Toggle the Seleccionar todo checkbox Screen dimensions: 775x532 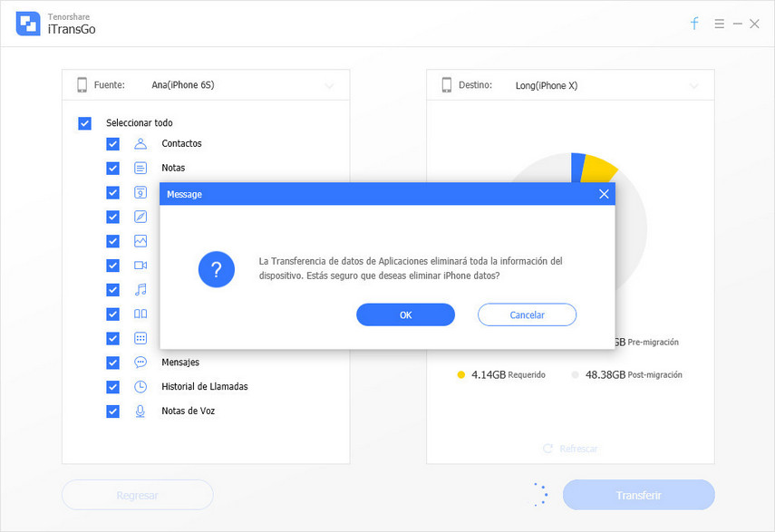[x=84, y=123]
